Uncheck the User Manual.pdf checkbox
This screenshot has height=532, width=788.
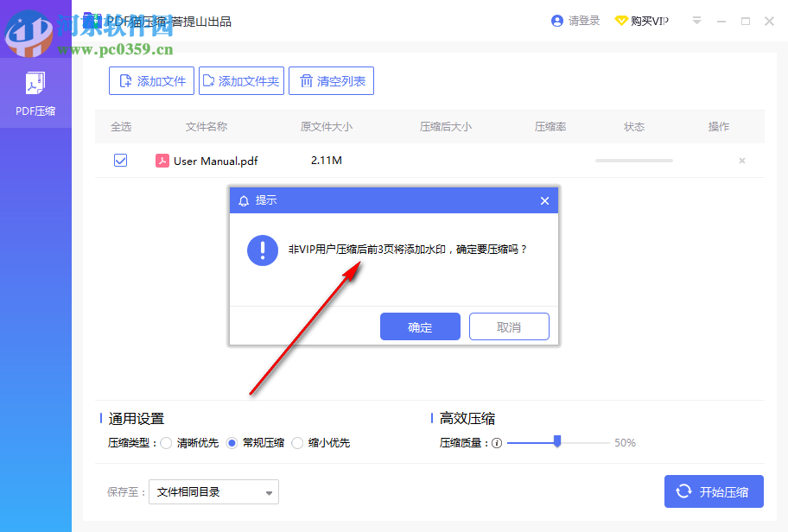tap(120, 161)
